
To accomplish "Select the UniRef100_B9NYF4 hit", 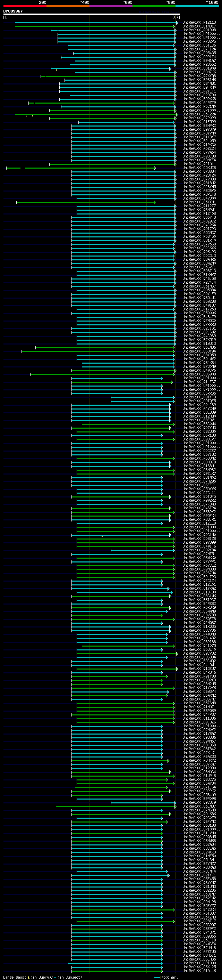I will coord(199,160).
